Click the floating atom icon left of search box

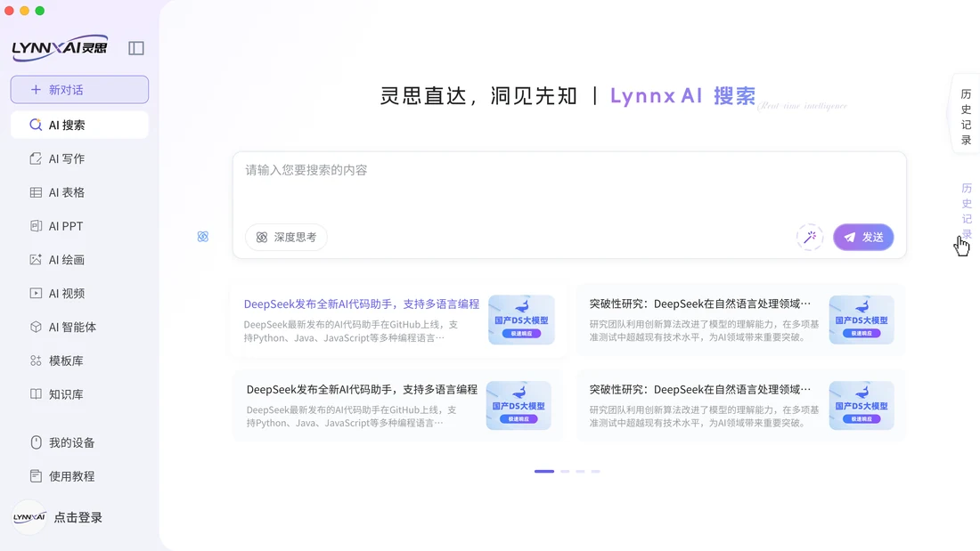click(203, 237)
